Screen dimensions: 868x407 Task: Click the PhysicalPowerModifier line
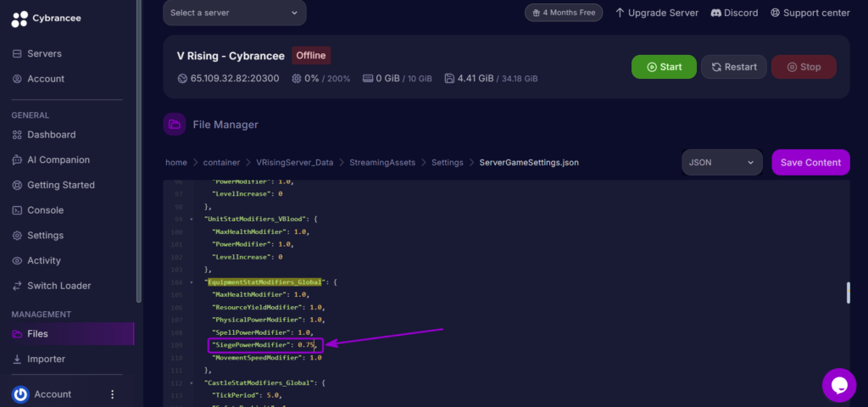pos(269,320)
